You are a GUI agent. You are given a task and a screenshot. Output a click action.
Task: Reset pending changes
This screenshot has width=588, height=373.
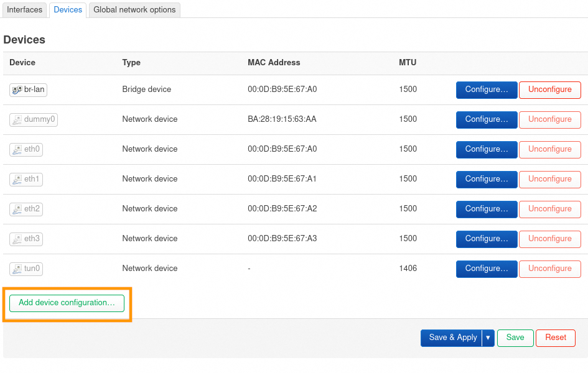pyautogui.click(x=555, y=338)
